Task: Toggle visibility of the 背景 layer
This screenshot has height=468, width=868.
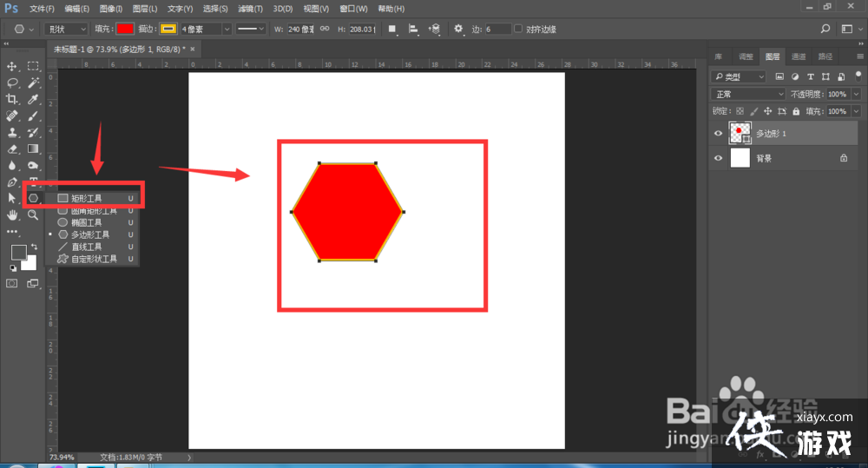Action: 718,159
